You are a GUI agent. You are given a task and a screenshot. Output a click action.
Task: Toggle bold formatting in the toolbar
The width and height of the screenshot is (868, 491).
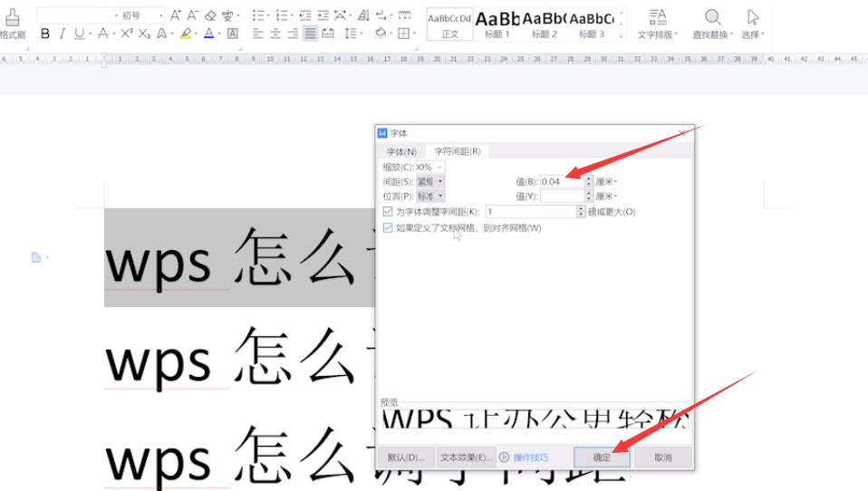[x=45, y=34]
